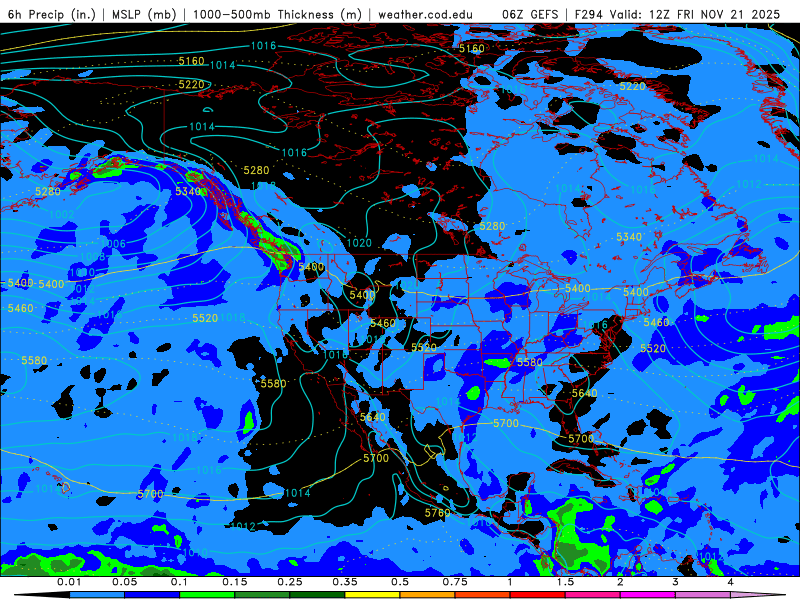Click the light blue 0.01–0.05 legend swatch

pos(97,595)
